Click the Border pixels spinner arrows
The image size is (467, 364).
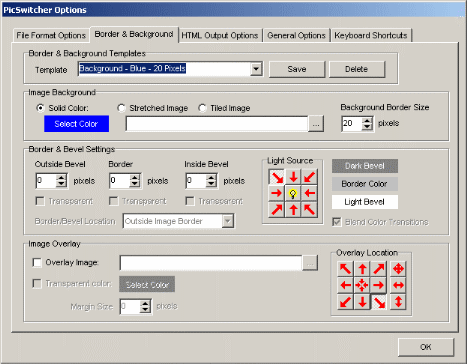point(135,181)
